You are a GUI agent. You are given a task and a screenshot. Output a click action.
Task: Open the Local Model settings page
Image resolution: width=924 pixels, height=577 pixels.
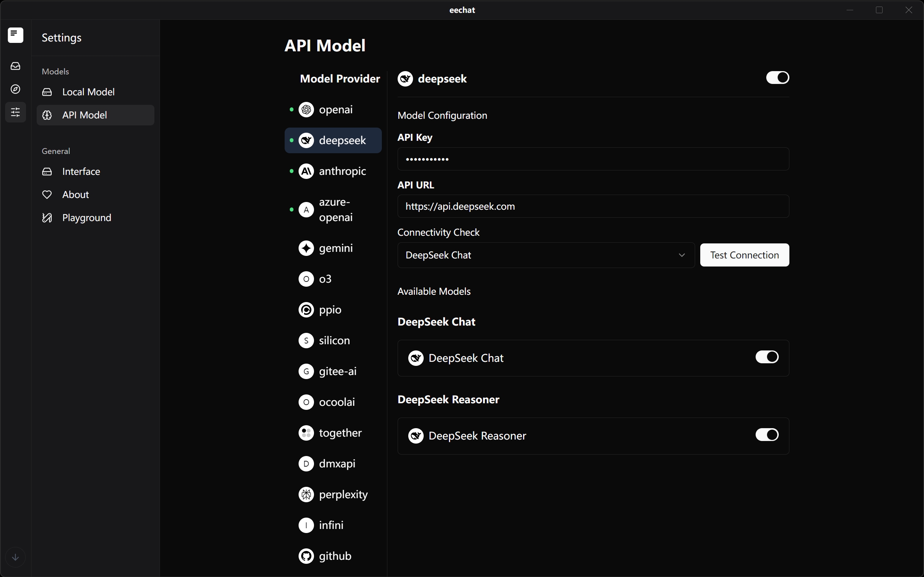[88, 92]
